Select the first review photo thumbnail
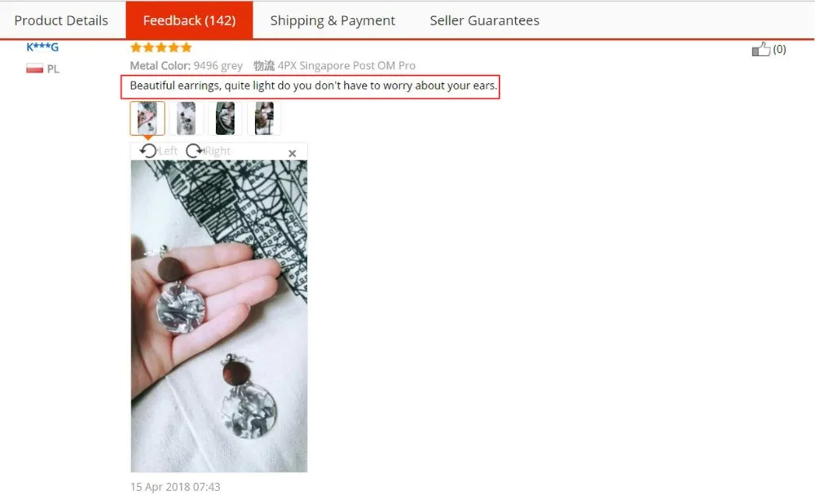The width and height of the screenshot is (815, 504). pyautogui.click(x=147, y=118)
